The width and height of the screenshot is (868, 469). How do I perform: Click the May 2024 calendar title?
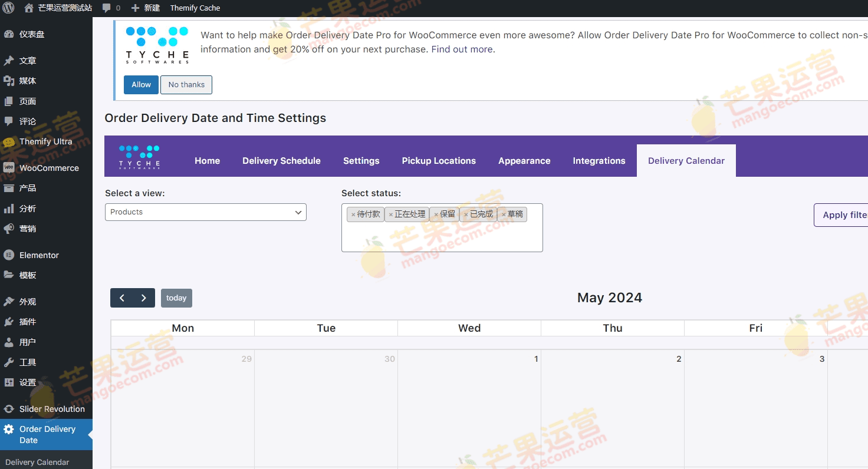[610, 298]
